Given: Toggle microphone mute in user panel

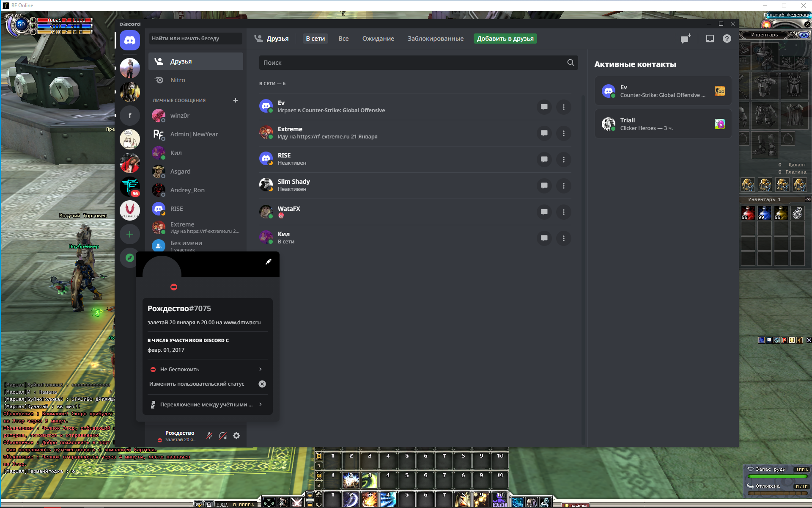Looking at the screenshot, I should click(x=209, y=436).
